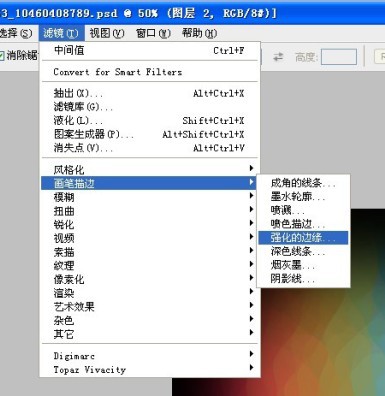Select 阴影线 filter
The image size is (385, 396).
pos(303,278)
